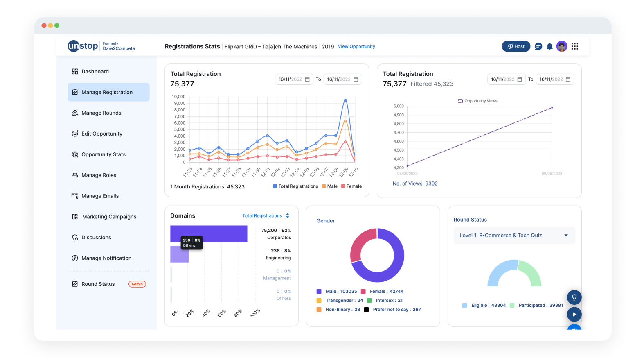Image resolution: width=644 pixels, height=358 pixels.
Task: Open Marketing Campaigns sidebar item
Action: (109, 217)
